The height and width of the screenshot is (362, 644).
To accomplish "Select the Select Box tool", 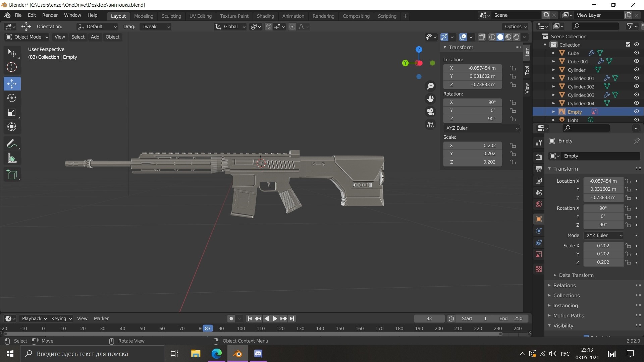I will [x=12, y=53].
